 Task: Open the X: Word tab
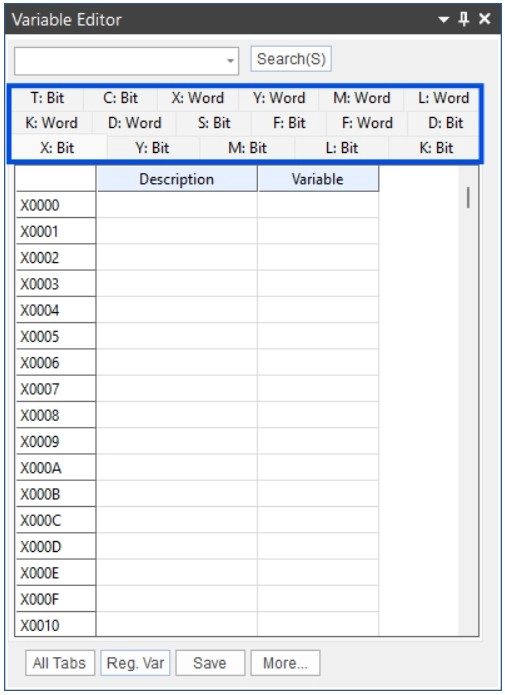pos(198,98)
